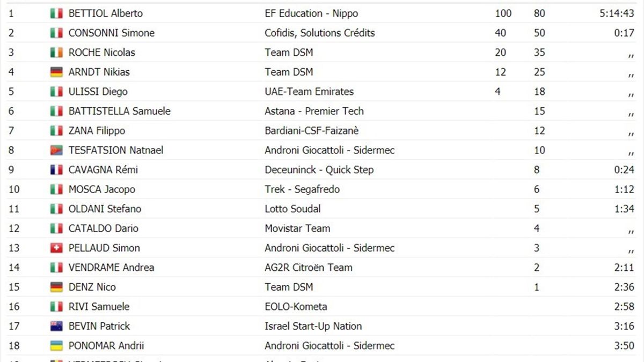Image resolution: width=644 pixels, height=362 pixels.
Task: Click the German flag beside DENZ Nico
Action: (56, 287)
